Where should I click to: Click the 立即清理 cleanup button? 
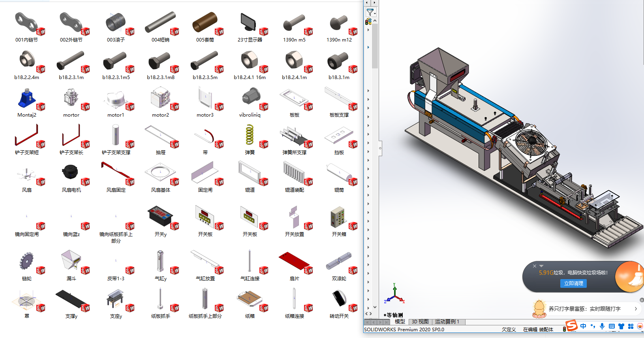[x=573, y=283]
